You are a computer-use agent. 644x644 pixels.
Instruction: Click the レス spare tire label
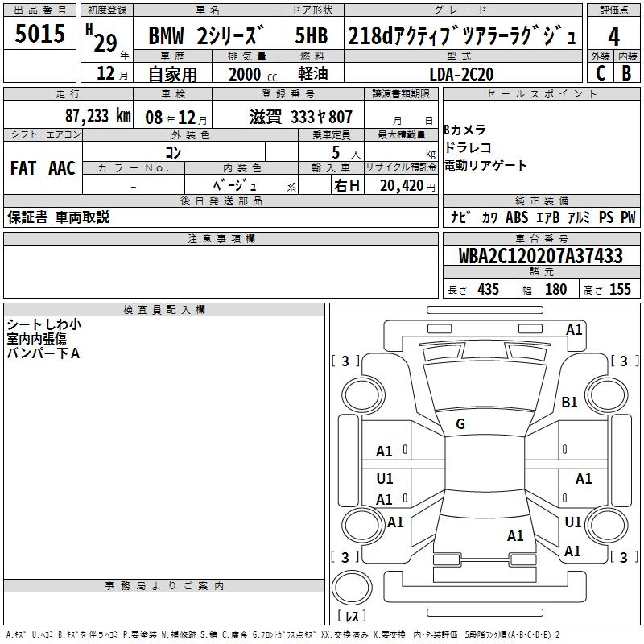click(352, 616)
